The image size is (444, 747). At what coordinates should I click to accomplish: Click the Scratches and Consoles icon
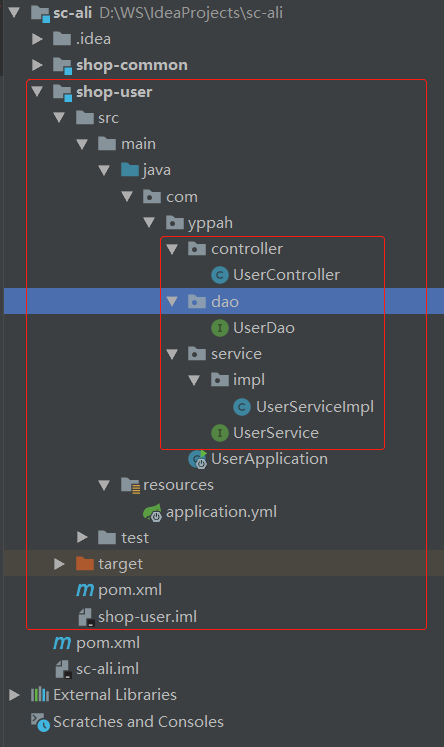40,722
